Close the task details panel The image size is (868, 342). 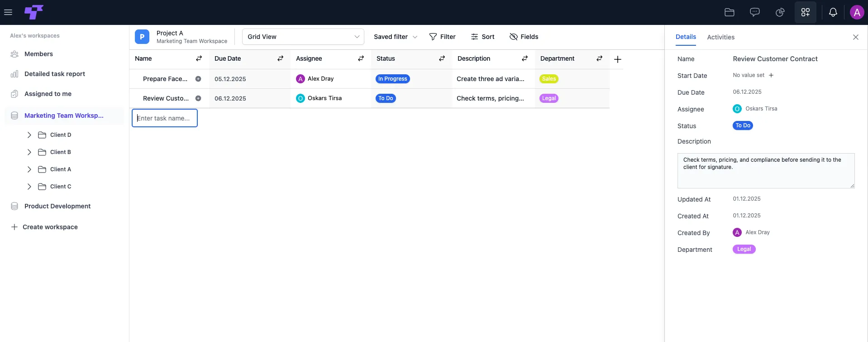(856, 37)
